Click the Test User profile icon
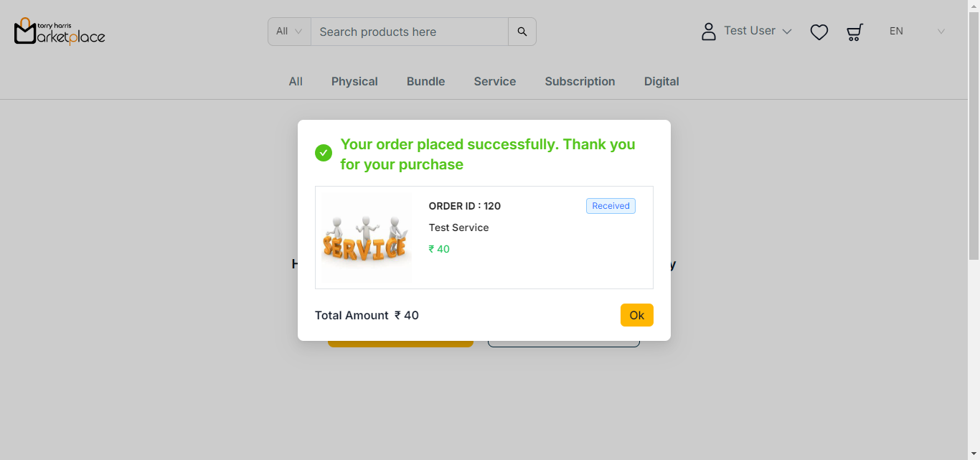Viewport: 980px width, 460px height. pos(709,32)
